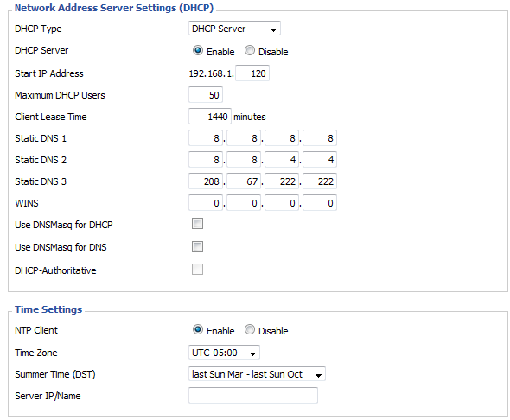Viewport: 510px width, 420px height.
Task: Check Use DNSMasq for DHCP
Action: pos(197,224)
